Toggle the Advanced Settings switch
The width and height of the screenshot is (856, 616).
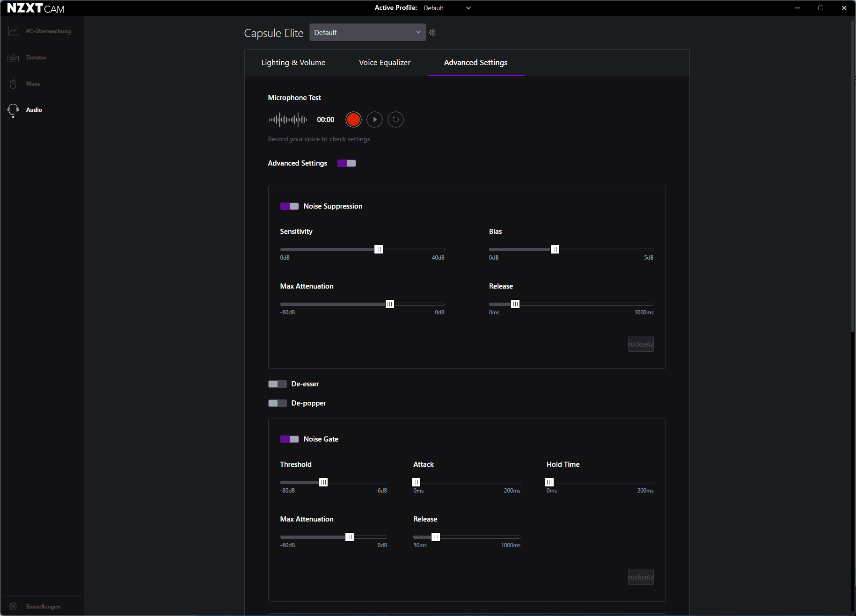pyautogui.click(x=347, y=163)
